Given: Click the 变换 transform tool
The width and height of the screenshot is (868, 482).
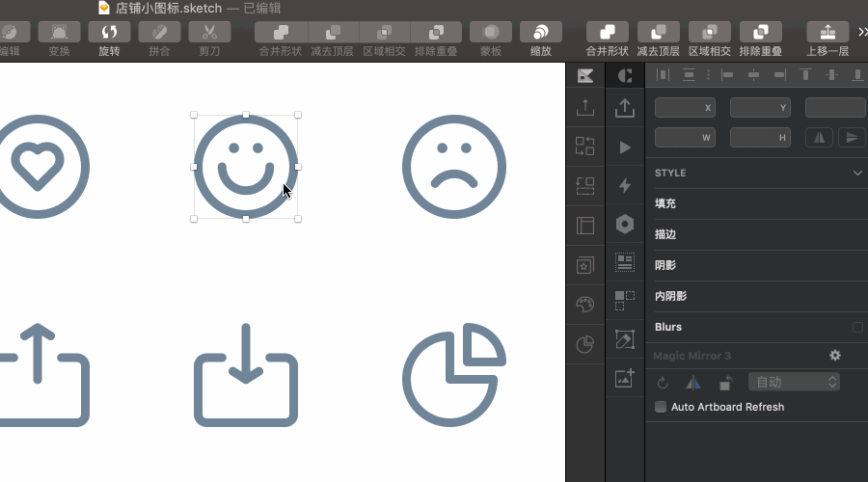Looking at the screenshot, I should 59,32.
